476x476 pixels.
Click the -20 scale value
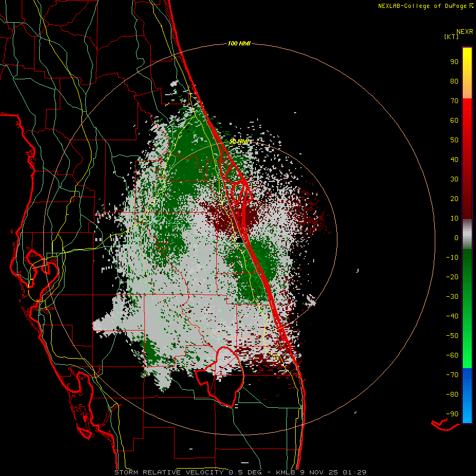click(x=452, y=277)
